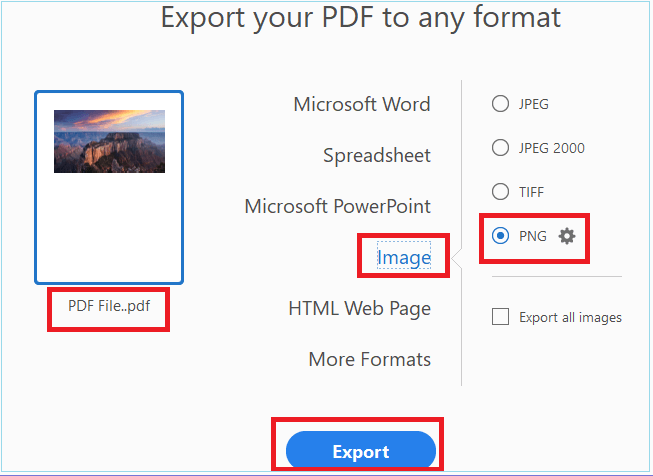Select the JPEG 2000 radio button
Screen dimensions: 653x476
click(500, 147)
